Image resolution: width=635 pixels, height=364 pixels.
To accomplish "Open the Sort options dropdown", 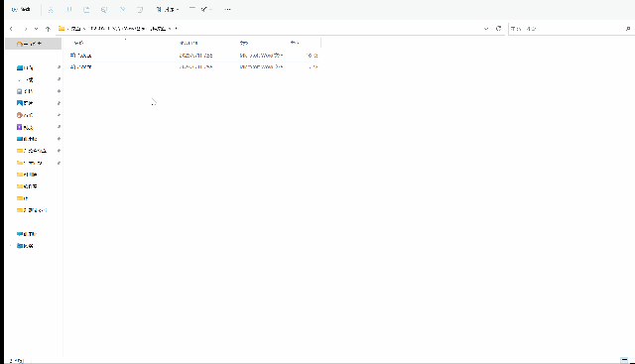I will (x=168, y=9).
